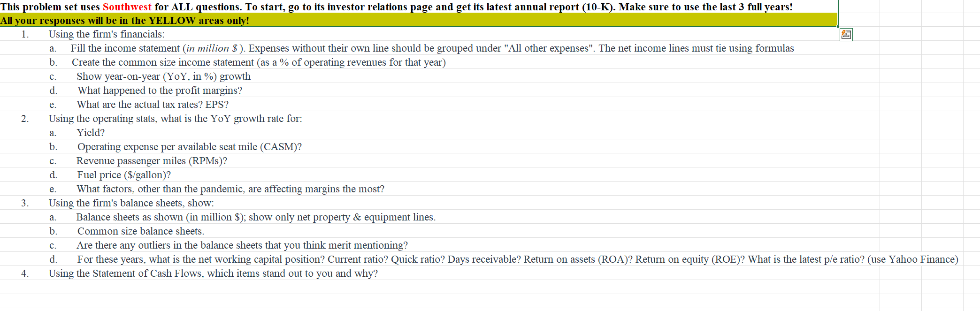Viewport: 980px width, 311px height.
Task: Select the "Yield?" cell
Action: (91, 133)
